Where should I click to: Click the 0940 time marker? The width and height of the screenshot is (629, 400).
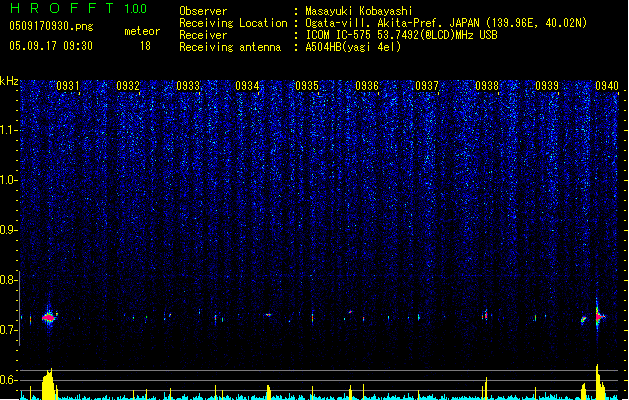pyautogui.click(x=607, y=86)
